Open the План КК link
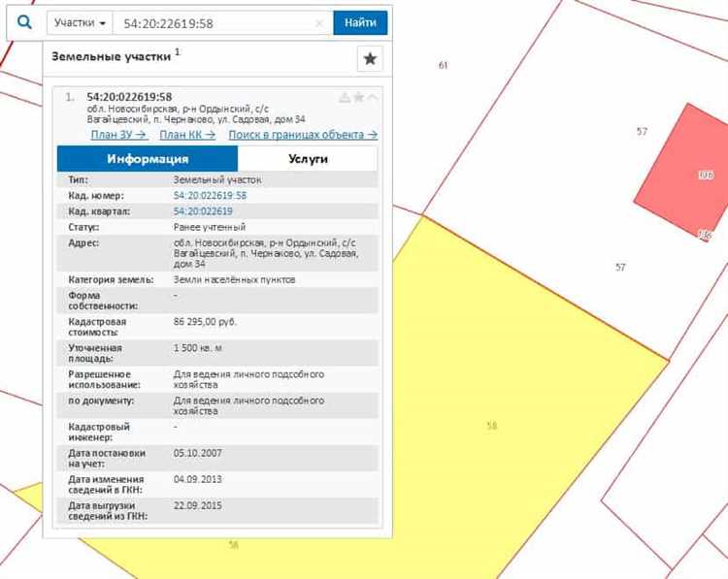 click(186, 135)
